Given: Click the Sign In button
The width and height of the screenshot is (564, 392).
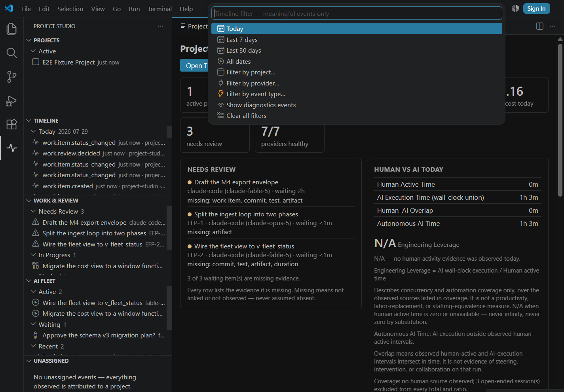Looking at the screenshot, I should [x=537, y=9].
